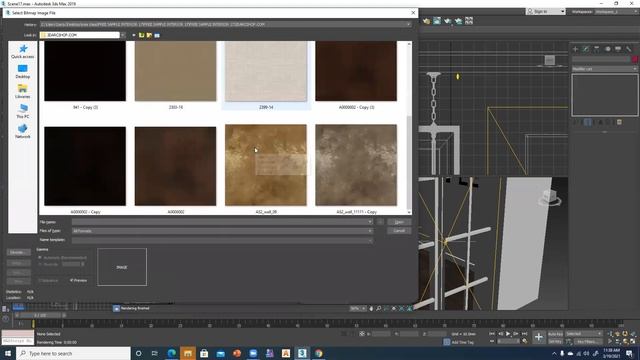Screen dimensions: 640x360
Task: Expand Files of type dropdown
Action: click(370, 231)
